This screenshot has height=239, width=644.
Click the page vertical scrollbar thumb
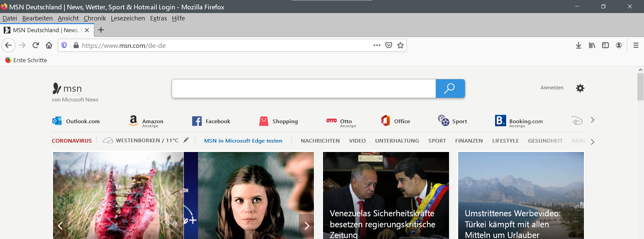640,87
